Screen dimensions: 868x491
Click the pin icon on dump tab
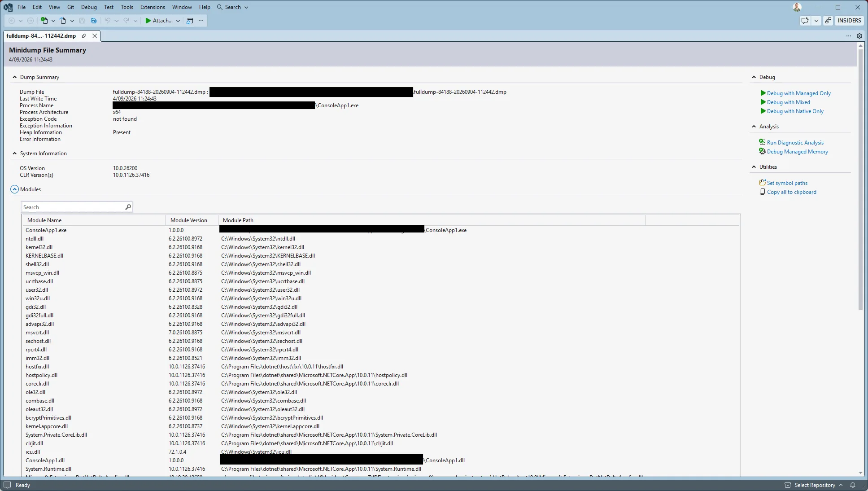click(84, 36)
